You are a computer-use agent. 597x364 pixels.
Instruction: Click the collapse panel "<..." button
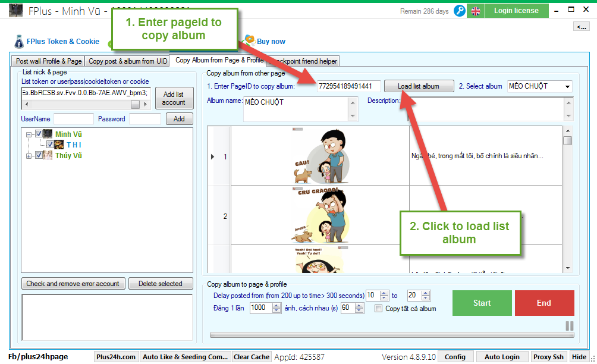(582, 26)
